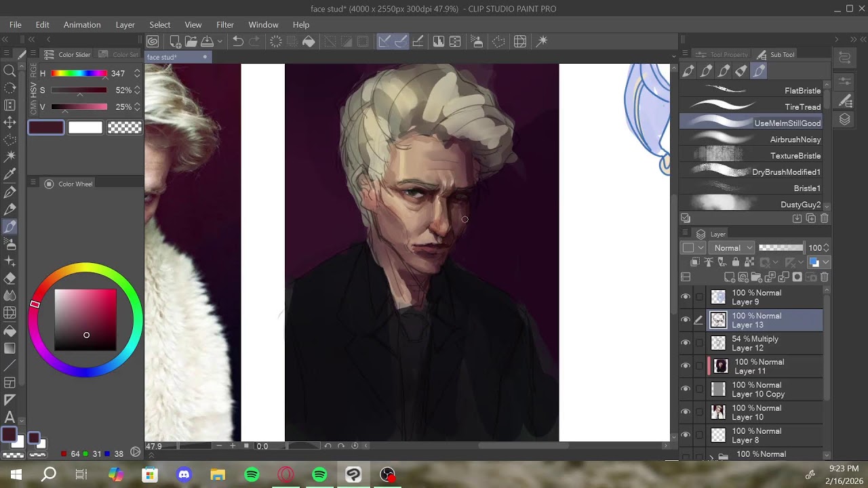
Task: Open the Filter menu
Action: coord(225,24)
